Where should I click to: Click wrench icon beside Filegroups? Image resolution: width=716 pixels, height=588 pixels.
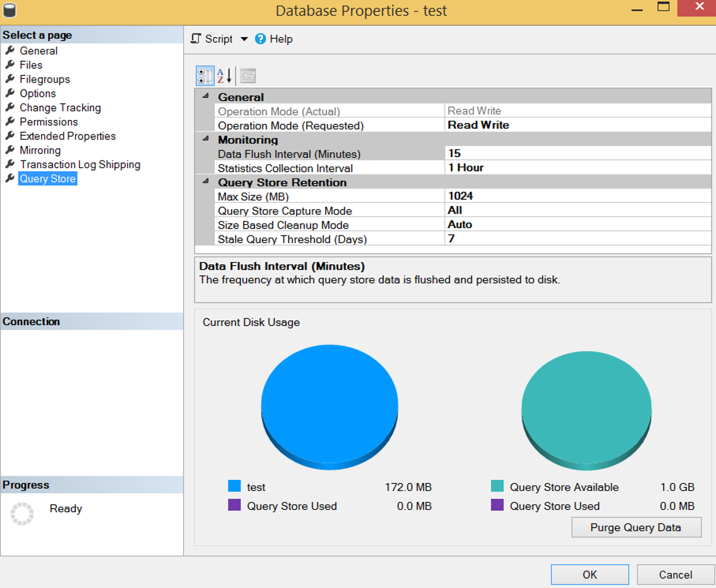tap(10, 78)
